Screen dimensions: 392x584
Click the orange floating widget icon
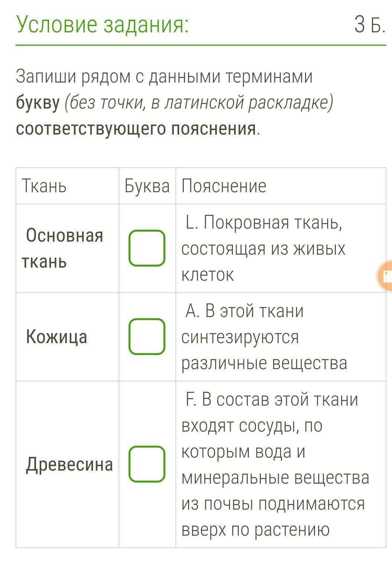pyautogui.click(x=386, y=276)
